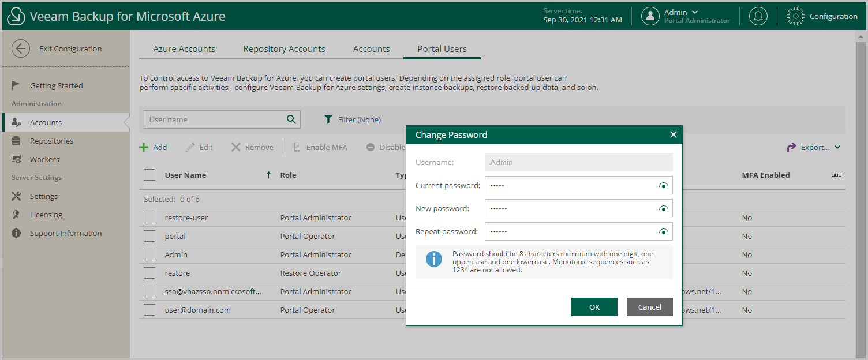Switch to the Accounts tab

(x=371, y=49)
